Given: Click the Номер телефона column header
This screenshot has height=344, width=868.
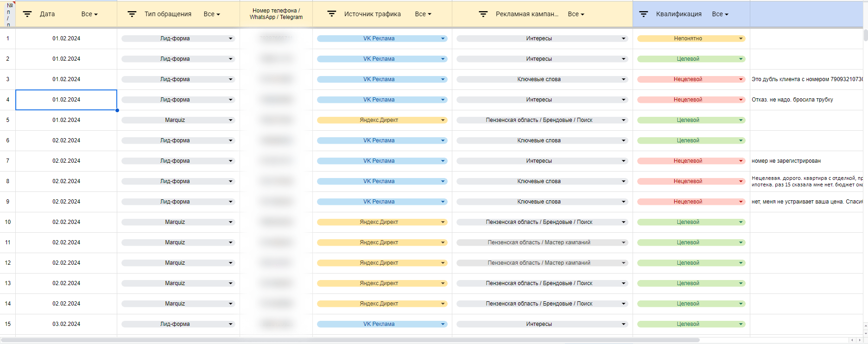Looking at the screenshot, I should (x=276, y=14).
